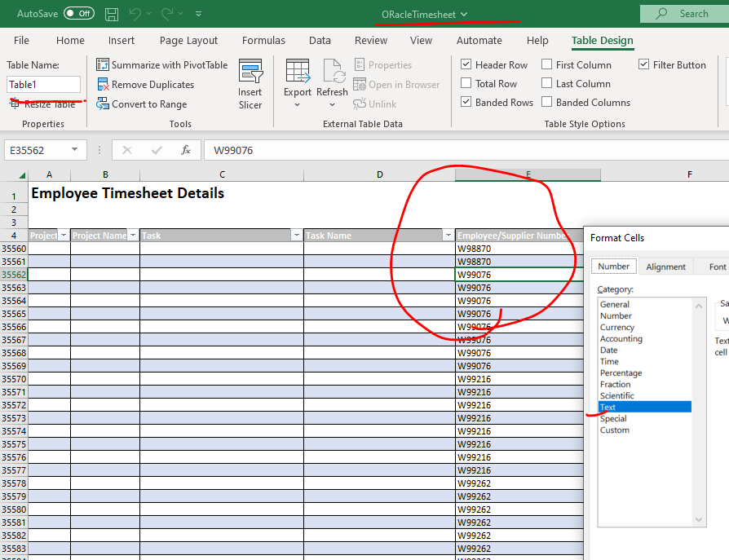Open the Formulas tab
The height and width of the screenshot is (560, 729).
pos(263,41)
